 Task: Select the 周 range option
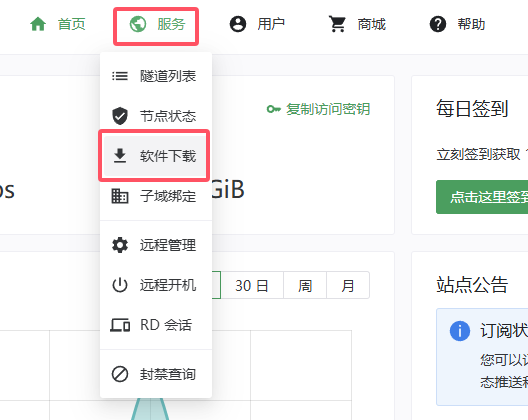click(x=305, y=285)
